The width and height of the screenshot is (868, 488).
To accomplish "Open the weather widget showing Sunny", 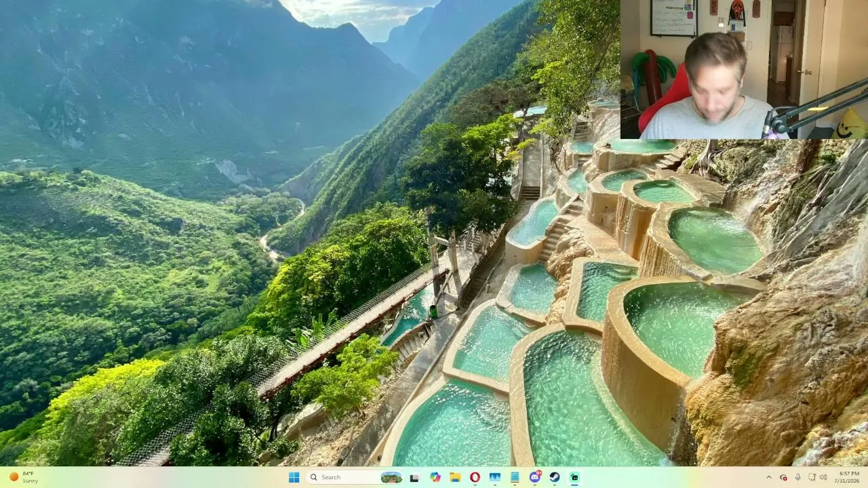I will tap(24, 477).
